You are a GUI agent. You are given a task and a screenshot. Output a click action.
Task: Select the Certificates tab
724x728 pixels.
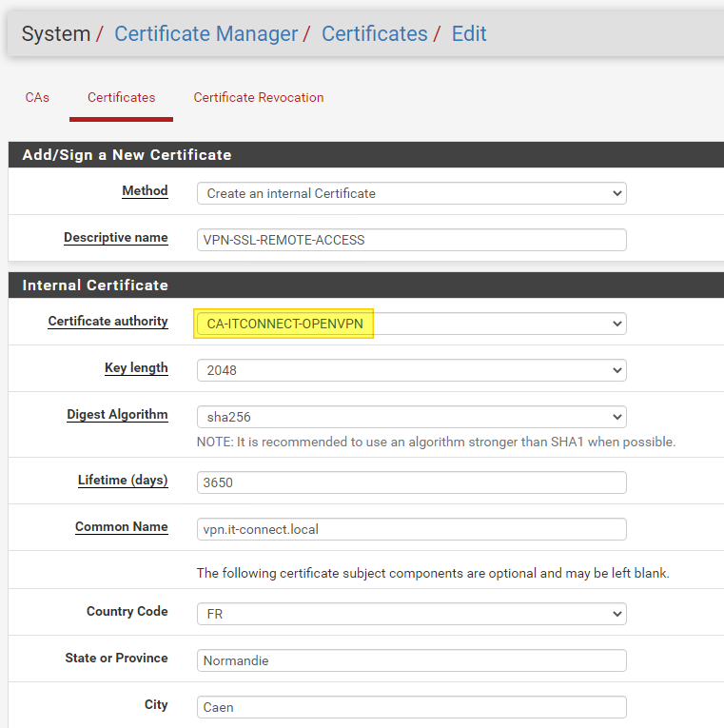pos(121,97)
